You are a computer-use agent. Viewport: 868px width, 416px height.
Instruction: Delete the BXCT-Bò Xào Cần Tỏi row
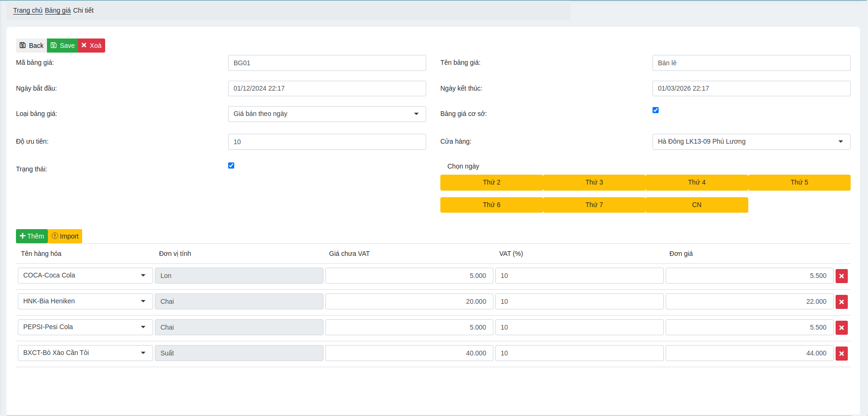(x=841, y=354)
